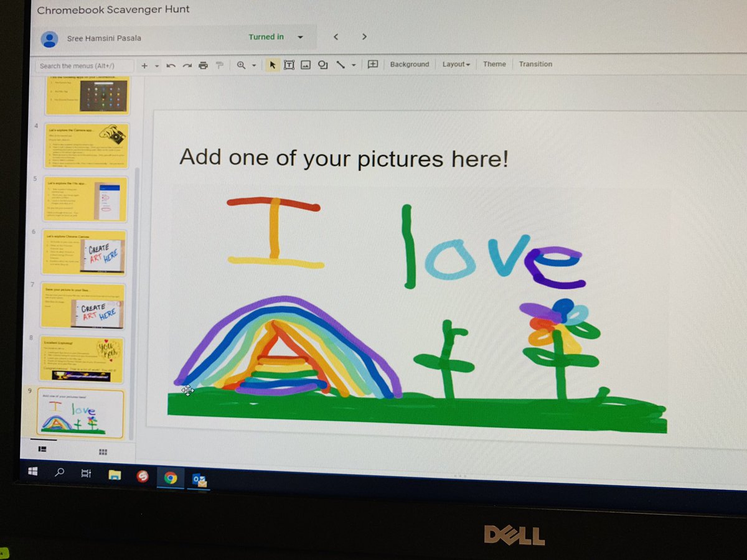Click the next student navigation arrow

[364, 37]
